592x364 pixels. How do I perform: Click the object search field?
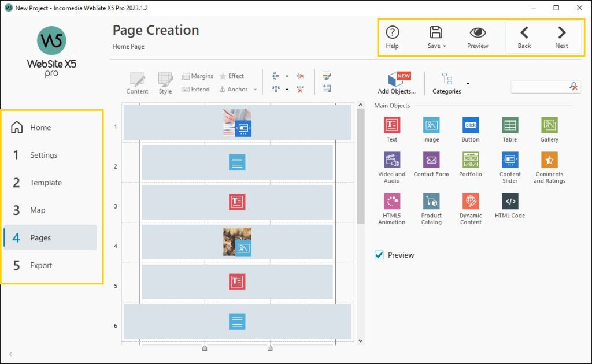pos(539,86)
